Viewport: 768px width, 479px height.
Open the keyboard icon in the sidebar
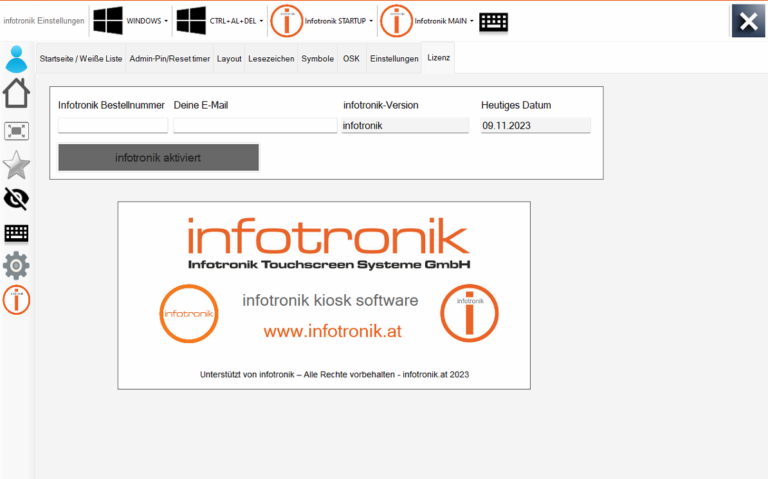[16, 233]
